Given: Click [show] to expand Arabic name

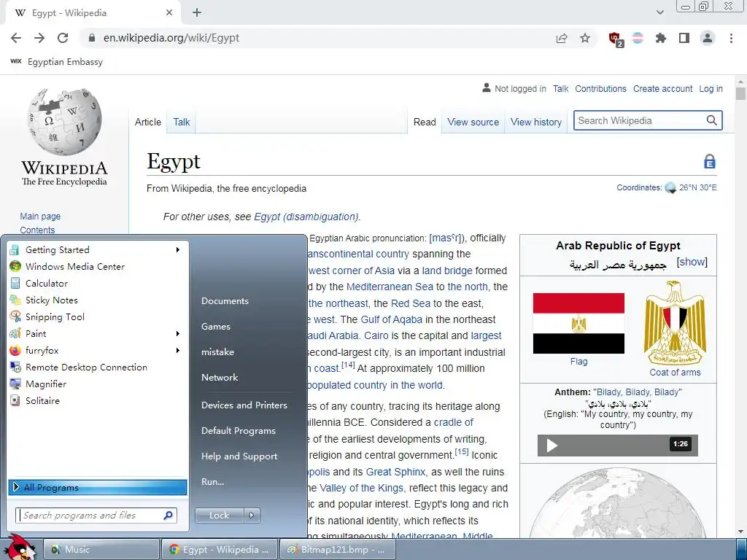Looking at the screenshot, I should click(x=692, y=262).
